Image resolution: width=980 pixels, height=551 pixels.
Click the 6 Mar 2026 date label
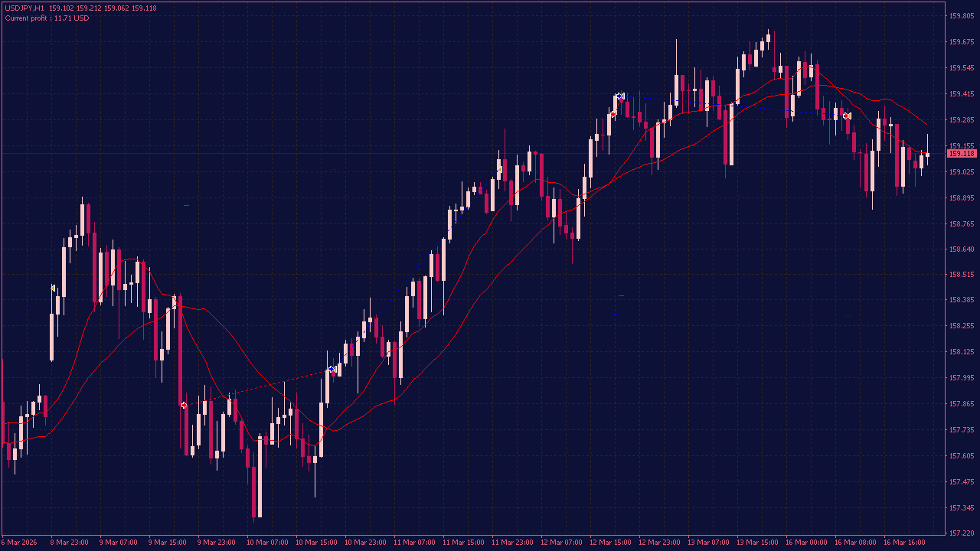point(19,543)
